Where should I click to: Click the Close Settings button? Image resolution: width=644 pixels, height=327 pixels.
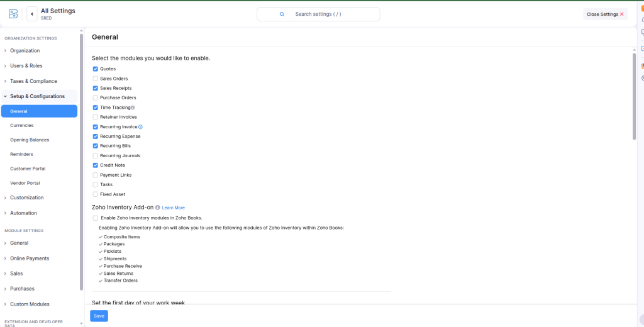click(x=606, y=14)
